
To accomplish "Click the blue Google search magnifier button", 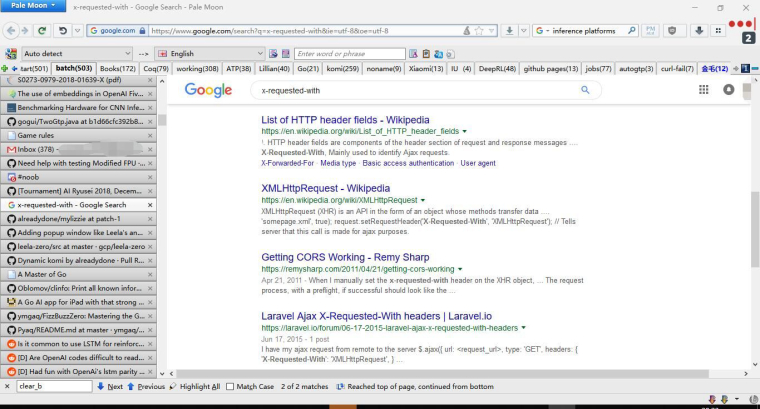I will coord(585,90).
